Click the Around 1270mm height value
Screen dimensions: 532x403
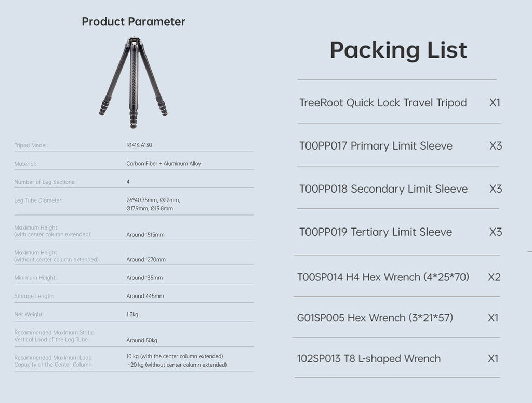(146, 260)
